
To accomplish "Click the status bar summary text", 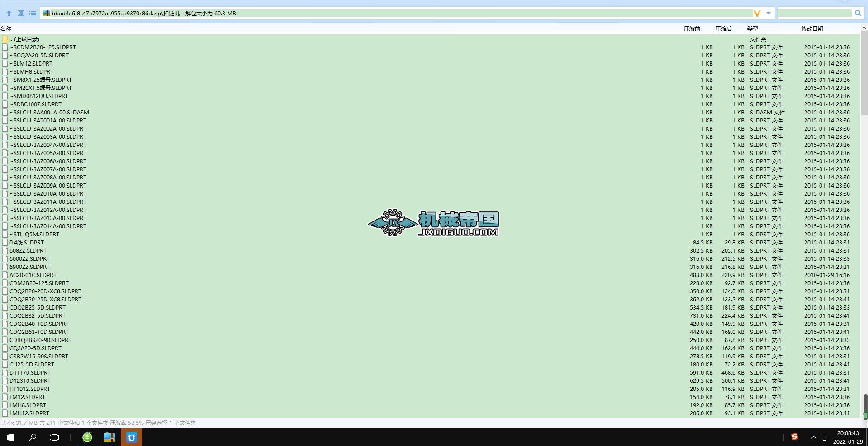I will (x=99, y=423).
